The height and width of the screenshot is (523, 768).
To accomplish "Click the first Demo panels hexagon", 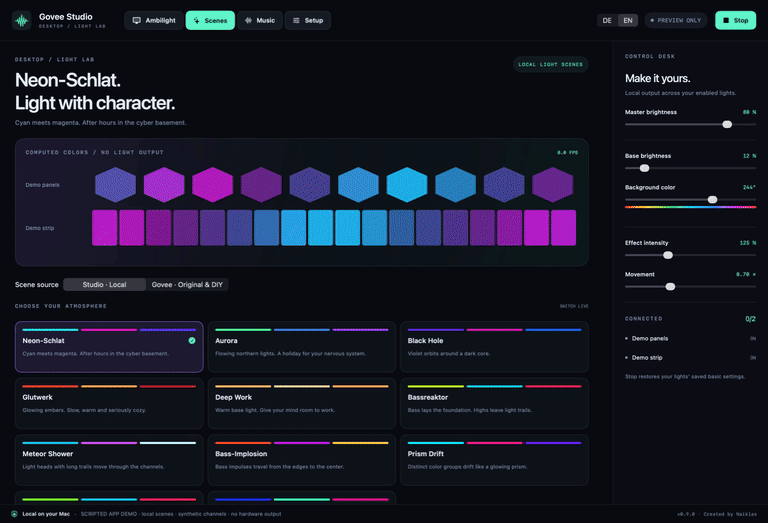I will click(x=115, y=185).
